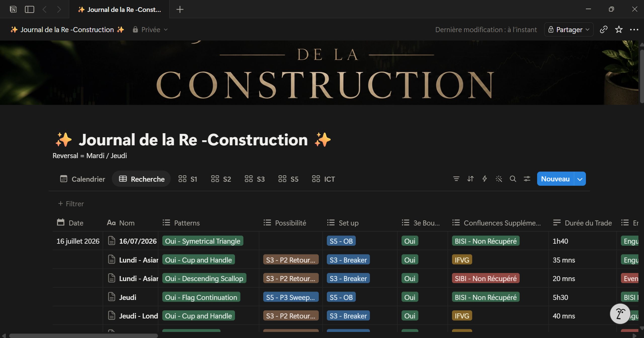Add page to favorites star

[x=619, y=30]
